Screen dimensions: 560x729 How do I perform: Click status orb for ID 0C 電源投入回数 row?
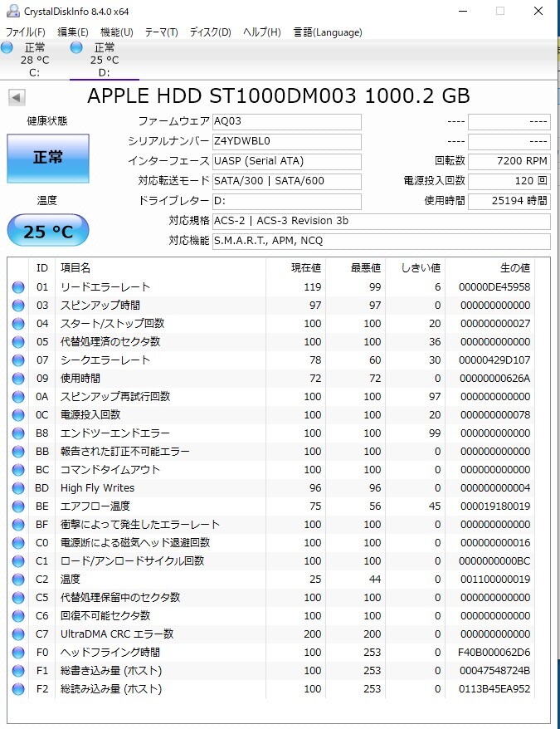tap(18, 415)
